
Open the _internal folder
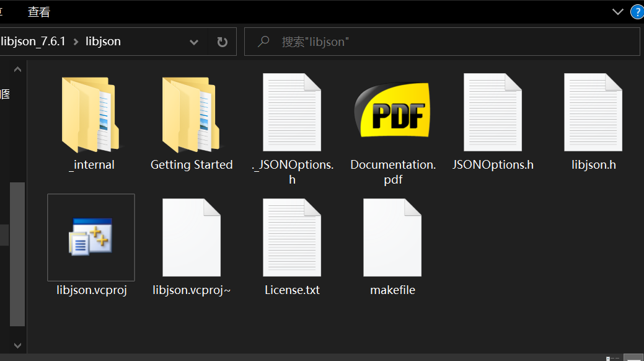point(91,116)
